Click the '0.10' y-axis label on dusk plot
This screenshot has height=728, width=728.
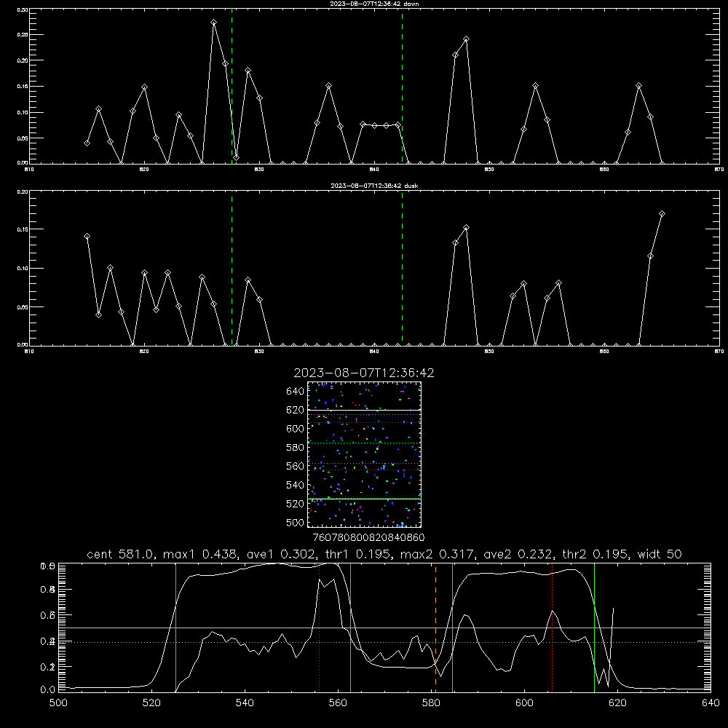point(23,269)
